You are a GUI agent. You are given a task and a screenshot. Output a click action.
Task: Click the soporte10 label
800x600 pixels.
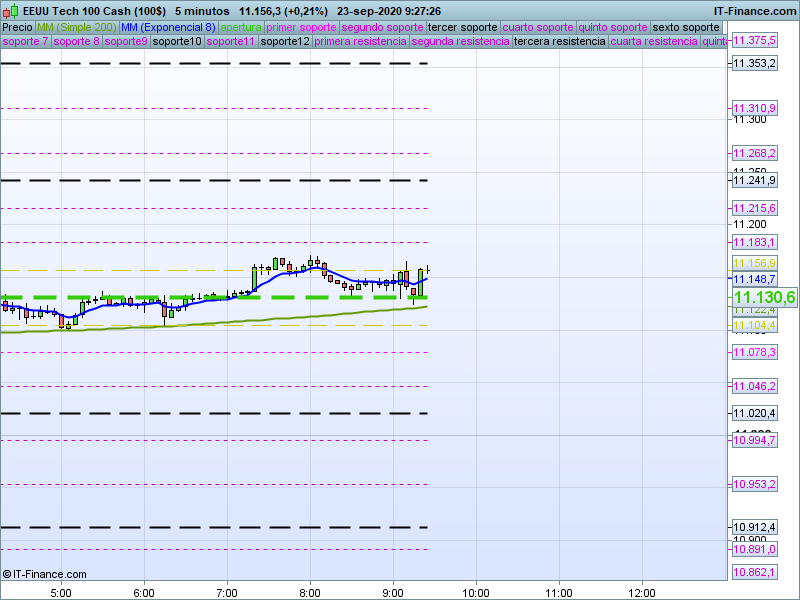click(x=176, y=42)
